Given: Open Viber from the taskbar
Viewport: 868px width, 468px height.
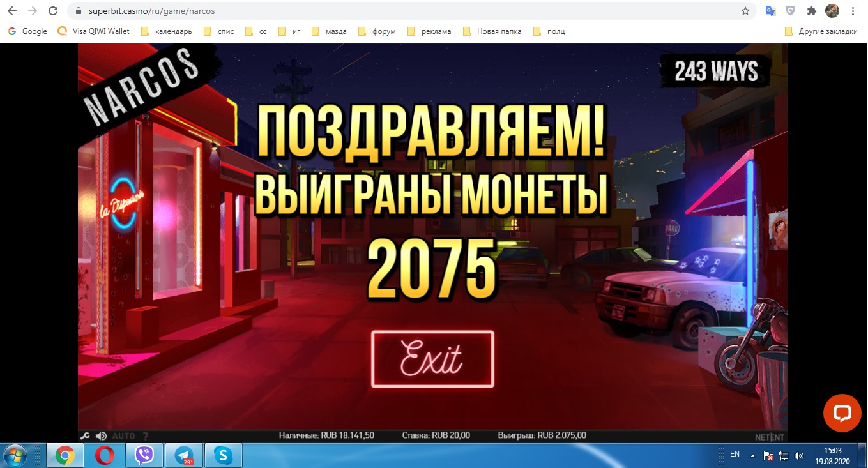Looking at the screenshot, I should [x=144, y=456].
